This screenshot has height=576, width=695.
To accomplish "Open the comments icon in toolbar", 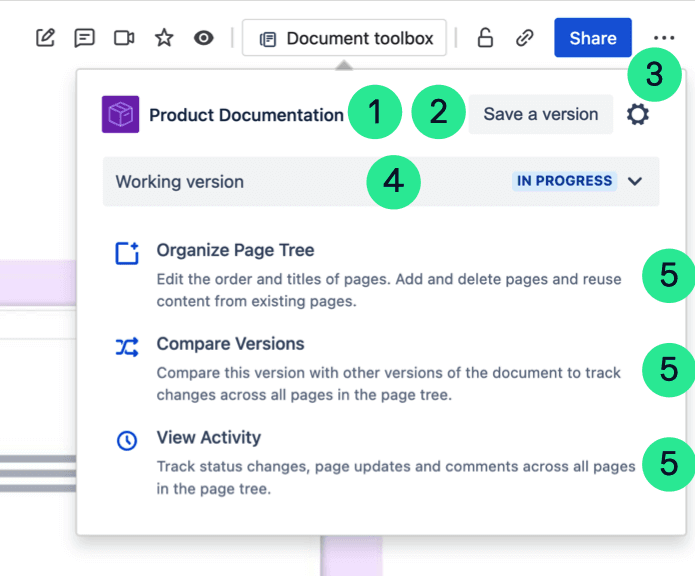I will [85, 38].
